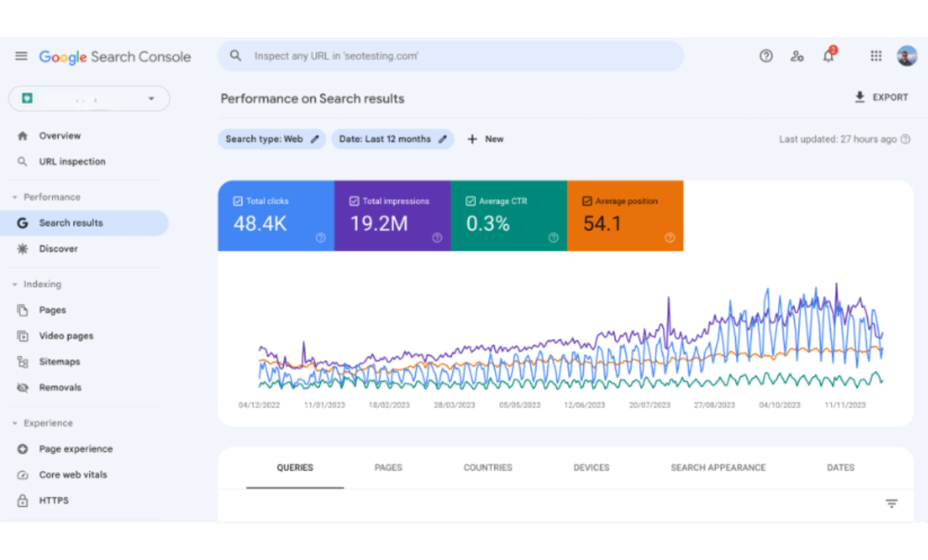
Task: Click help icon on Average CTR card
Action: pos(553,238)
